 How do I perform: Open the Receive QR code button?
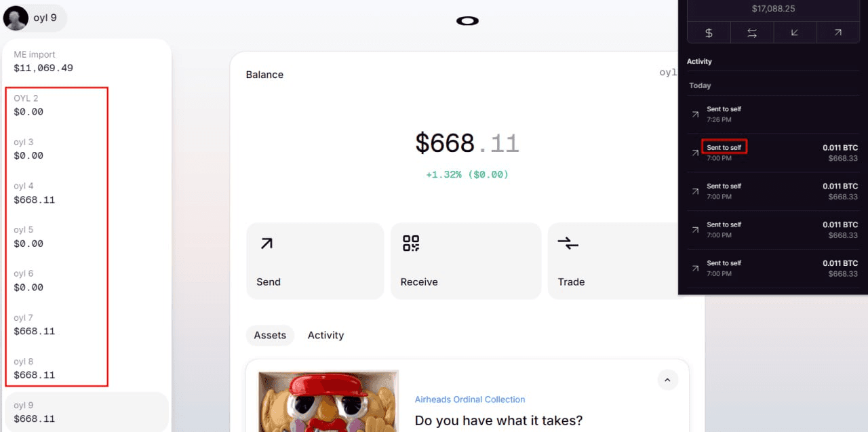[466, 261]
